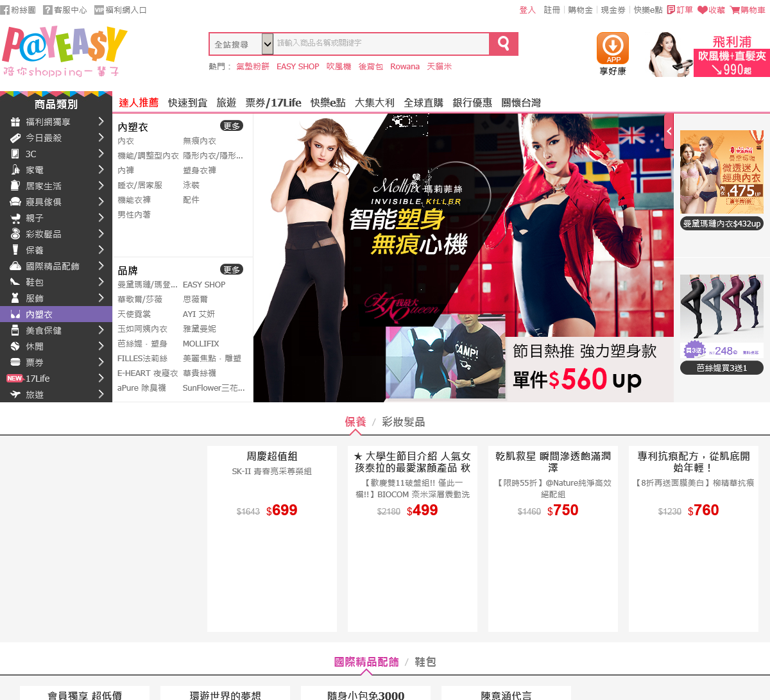Expand the 17Life category arrow

click(101, 378)
